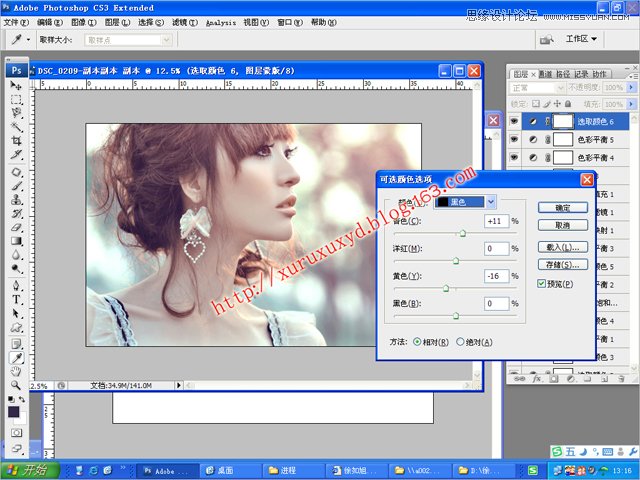
Task: Open the document status bar arrow menu
Action: coord(178,385)
